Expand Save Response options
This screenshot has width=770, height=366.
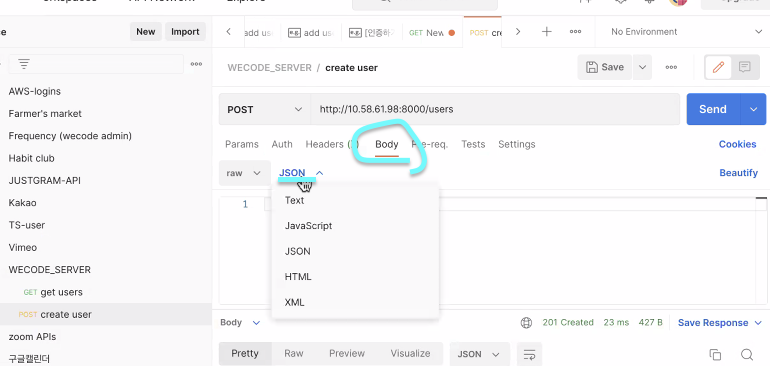(x=757, y=323)
